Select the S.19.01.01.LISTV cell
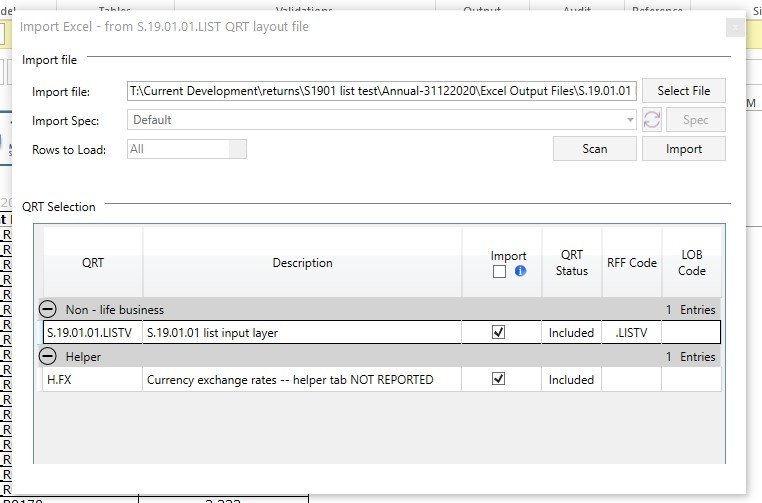762x503 pixels. [x=93, y=332]
